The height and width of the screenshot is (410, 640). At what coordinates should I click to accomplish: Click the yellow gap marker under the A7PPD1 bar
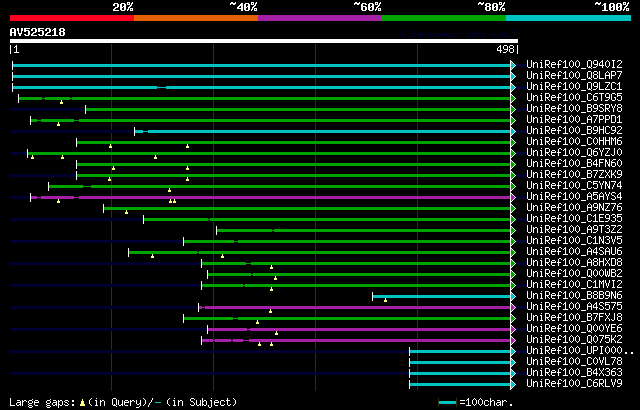coord(58,124)
